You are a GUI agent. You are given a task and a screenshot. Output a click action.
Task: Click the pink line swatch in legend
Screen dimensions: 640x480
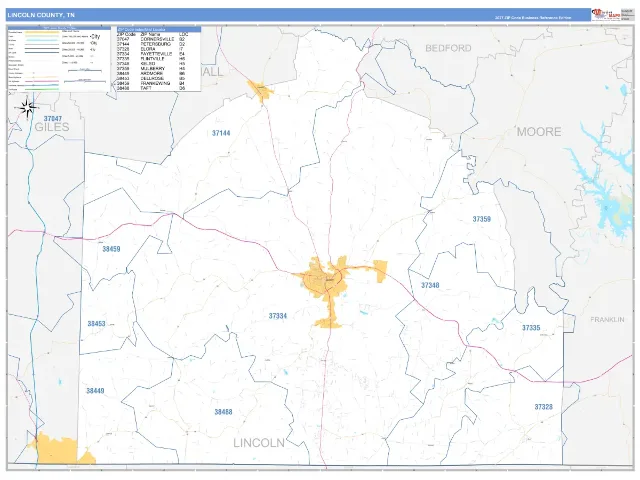(x=42, y=81)
